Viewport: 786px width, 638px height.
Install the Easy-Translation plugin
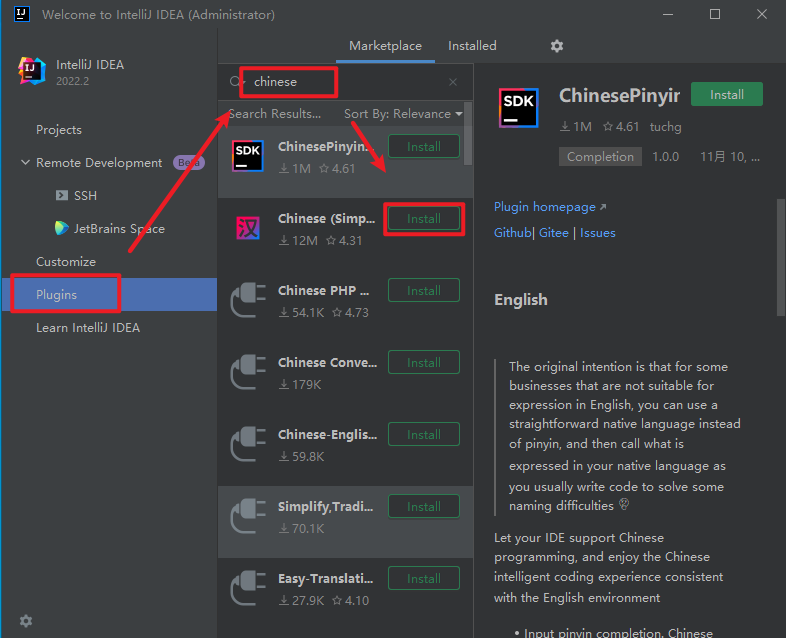click(x=424, y=578)
